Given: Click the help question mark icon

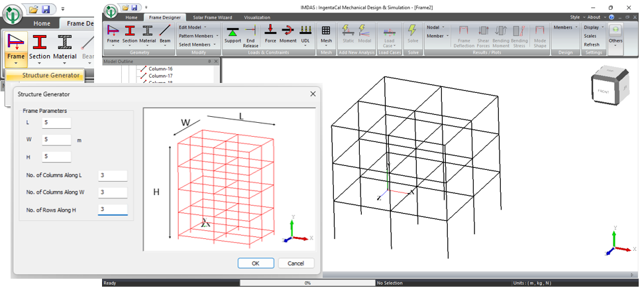Looking at the screenshot, I should (611, 17).
